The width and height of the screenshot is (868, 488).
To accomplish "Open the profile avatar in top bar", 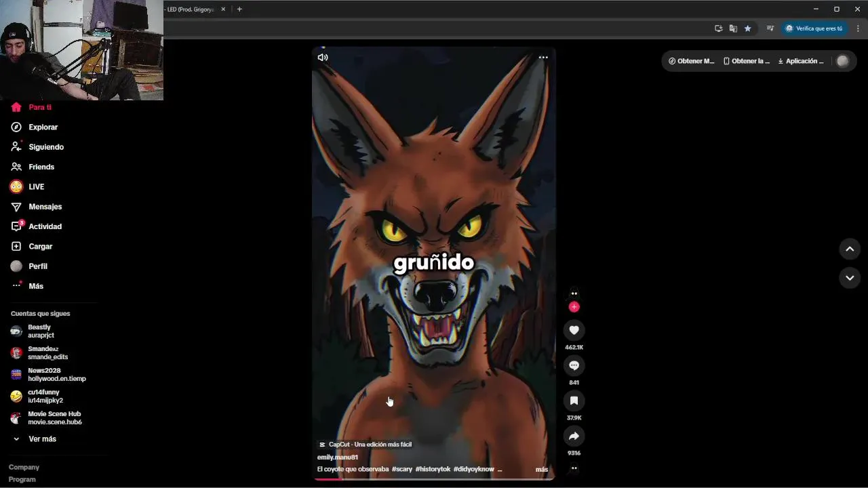I will [x=843, y=61].
